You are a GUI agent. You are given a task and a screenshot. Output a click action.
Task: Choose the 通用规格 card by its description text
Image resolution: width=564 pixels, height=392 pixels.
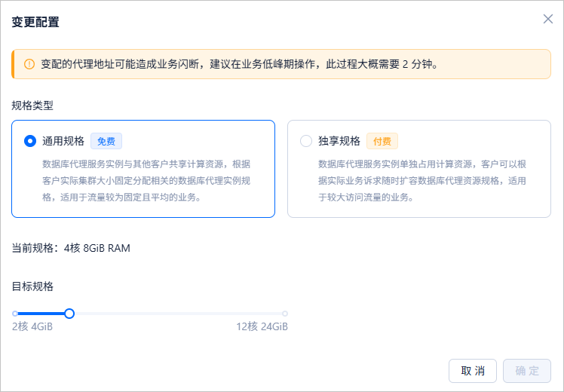(146, 180)
